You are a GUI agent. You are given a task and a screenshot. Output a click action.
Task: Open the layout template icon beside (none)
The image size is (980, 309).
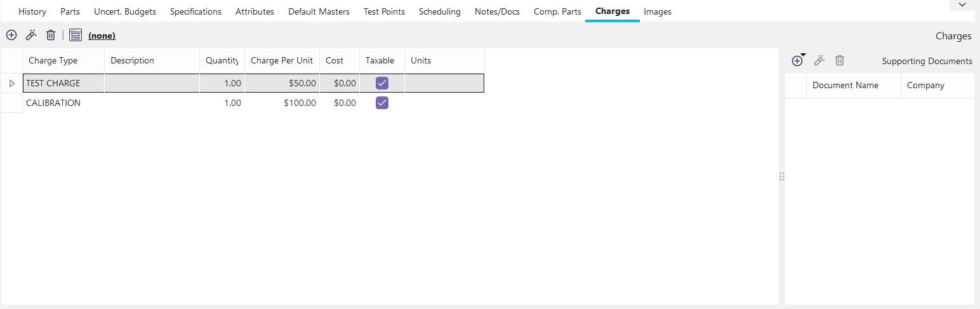point(76,36)
